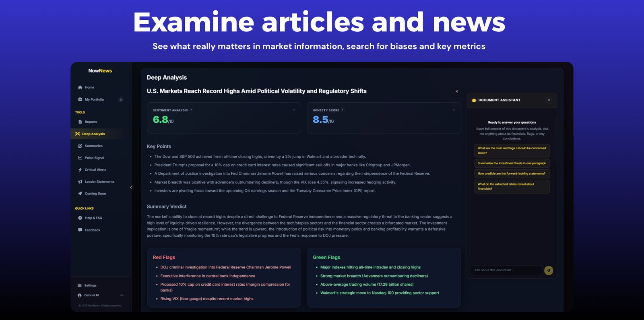Click the Summaries edit-note icon
Image resolution: width=644 pixels, height=320 pixels.
coord(80,146)
